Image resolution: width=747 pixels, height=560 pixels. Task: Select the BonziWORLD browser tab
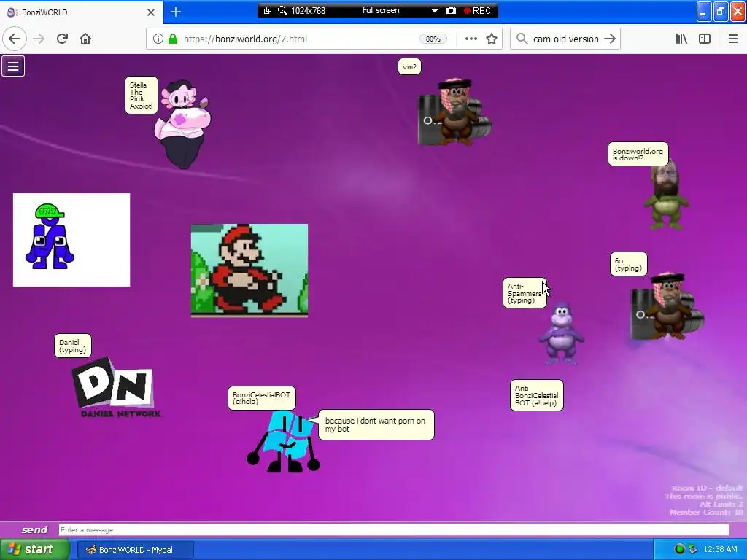pyautogui.click(x=81, y=12)
